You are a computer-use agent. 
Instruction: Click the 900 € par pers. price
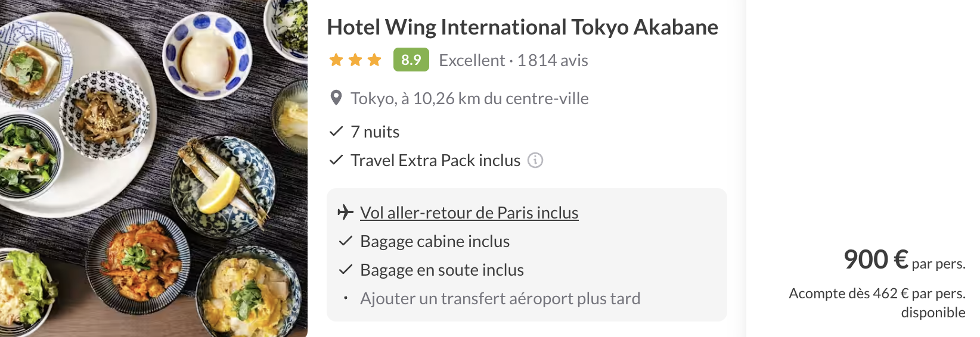[904, 260]
